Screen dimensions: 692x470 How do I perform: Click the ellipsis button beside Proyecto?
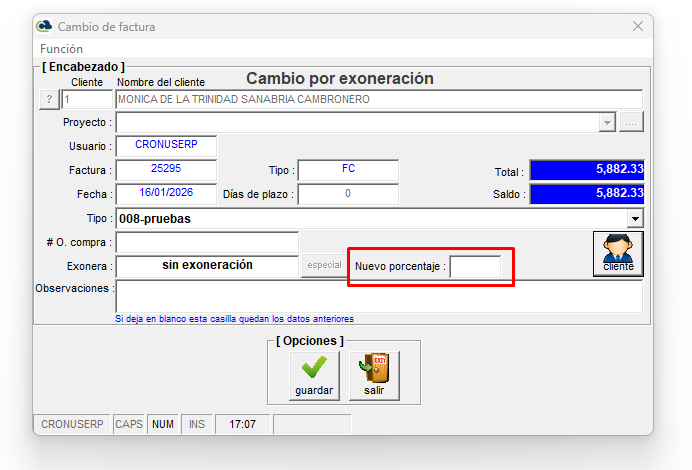click(x=631, y=122)
